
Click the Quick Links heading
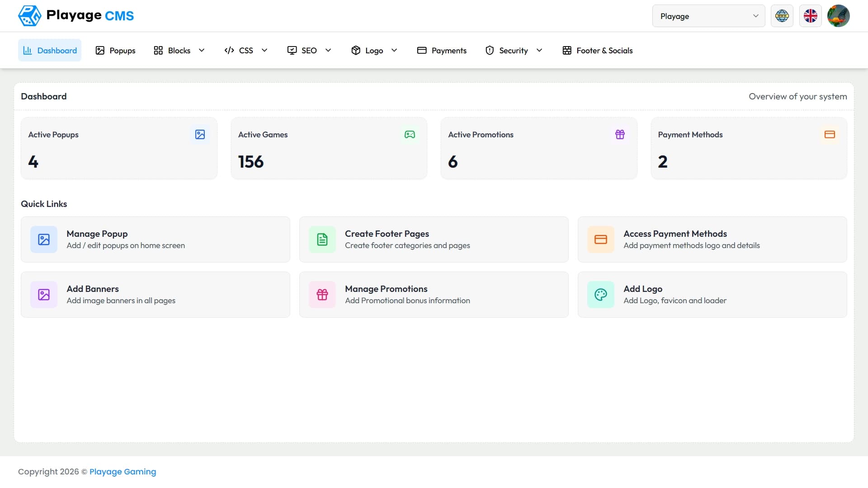click(x=44, y=204)
